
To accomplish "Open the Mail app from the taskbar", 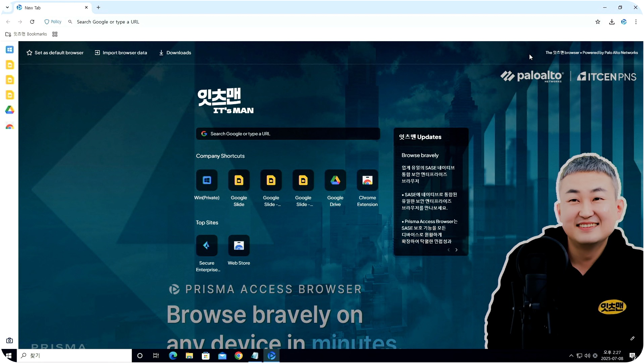I will (x=222, y=356).
